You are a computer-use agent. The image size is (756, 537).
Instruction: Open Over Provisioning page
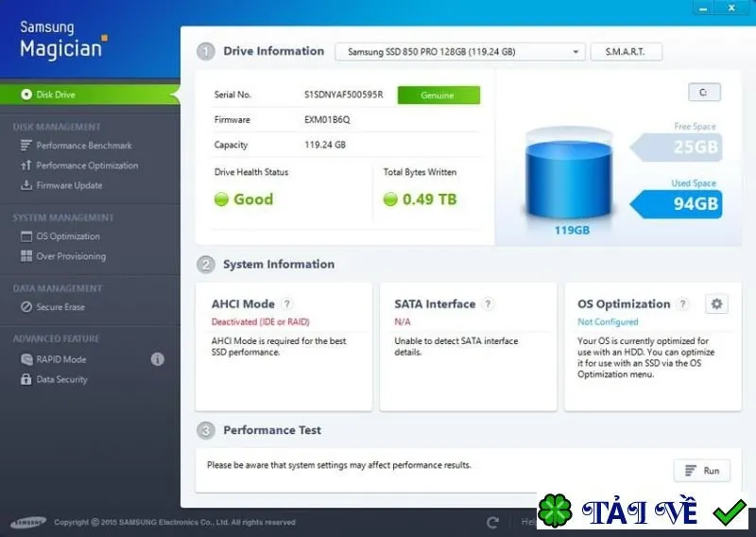[x=71, y=256]
